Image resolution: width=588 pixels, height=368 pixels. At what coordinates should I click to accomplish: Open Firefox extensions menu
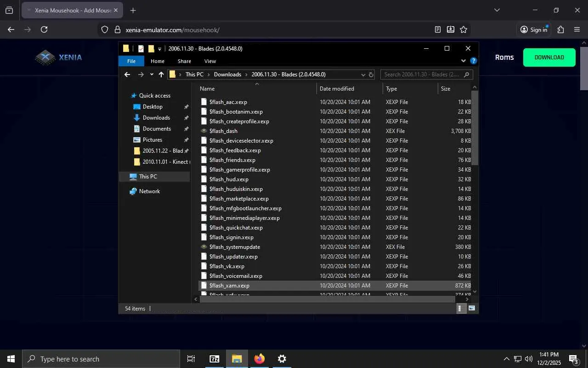click(x=560, y=29)
